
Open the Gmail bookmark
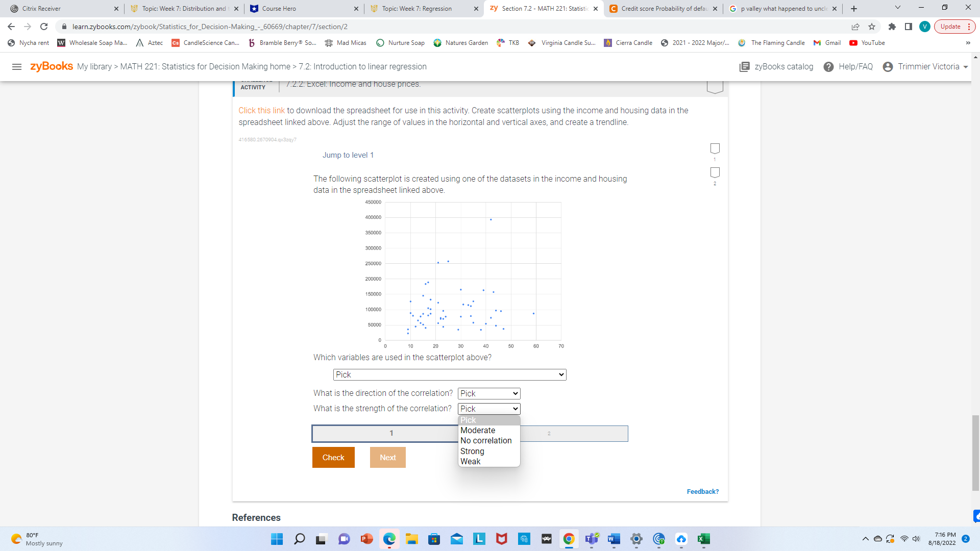point(826,43)
